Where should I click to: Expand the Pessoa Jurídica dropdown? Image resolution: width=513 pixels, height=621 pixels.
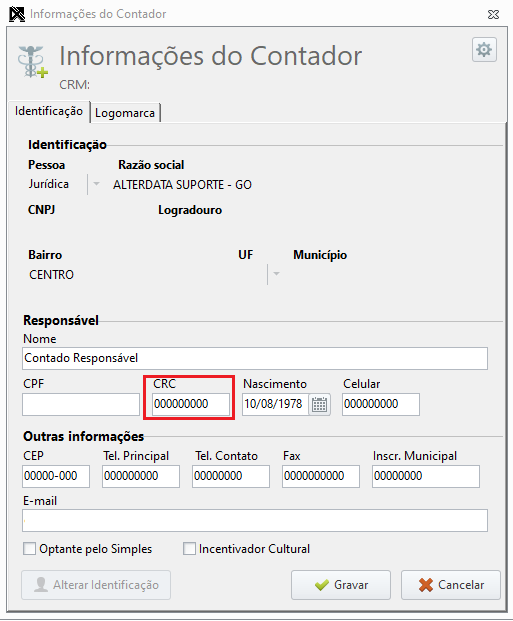[x=96, y=184]
